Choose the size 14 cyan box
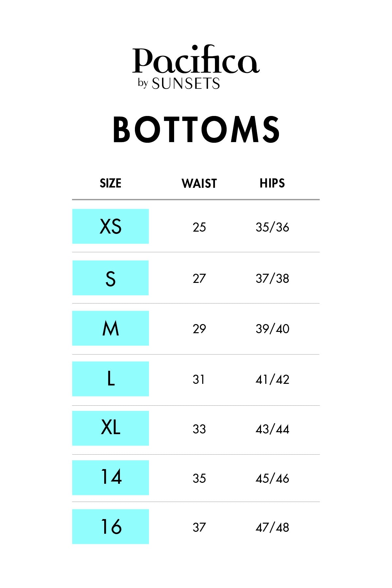The height and width of the screenshot is (588, 392). [110, 478]
